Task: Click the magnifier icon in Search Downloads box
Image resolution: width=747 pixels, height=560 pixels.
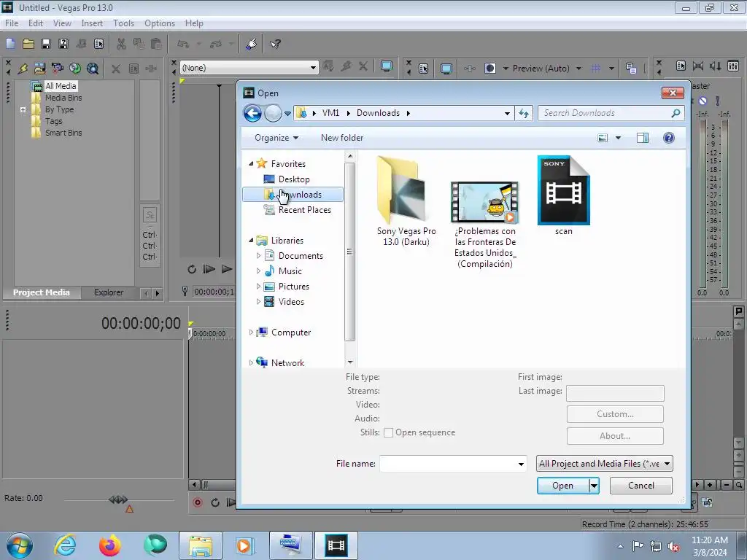Action: [x=676, y=113]
